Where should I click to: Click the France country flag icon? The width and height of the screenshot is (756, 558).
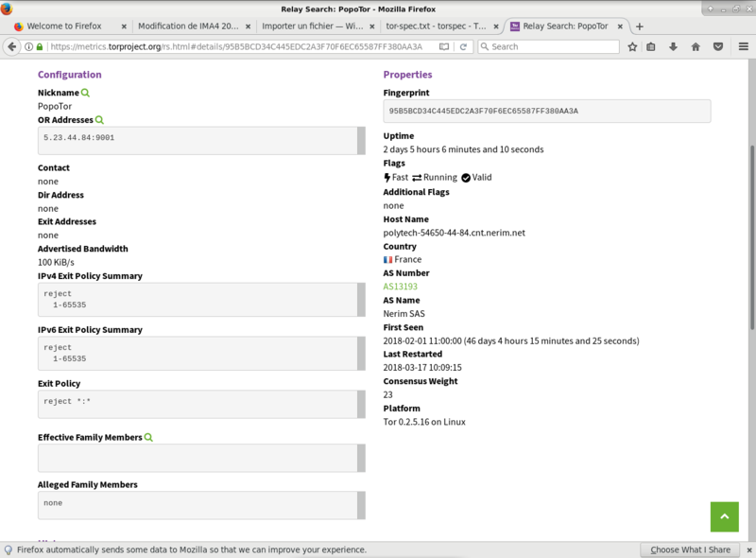[x=387, y=259]
